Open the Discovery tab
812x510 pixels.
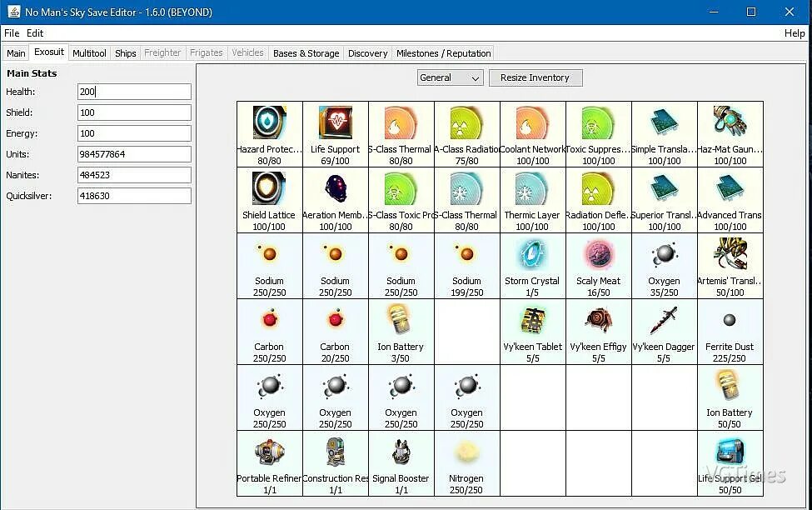tap(367, 53)
